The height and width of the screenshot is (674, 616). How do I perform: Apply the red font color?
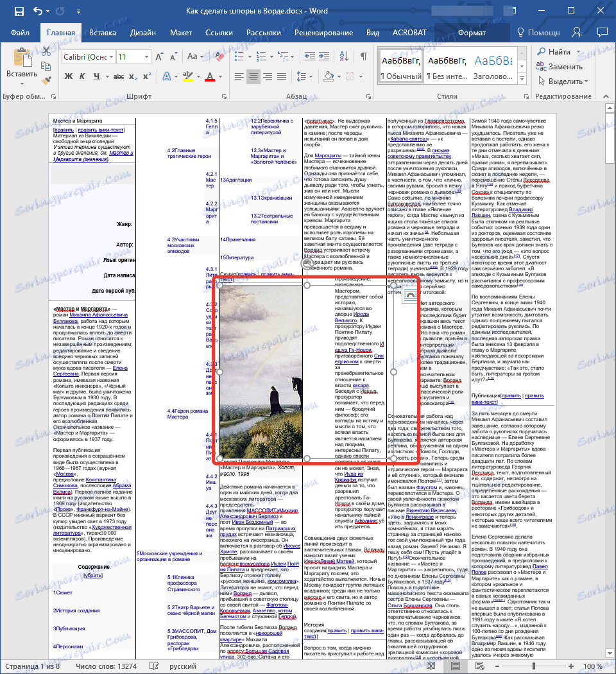point(210,76)
